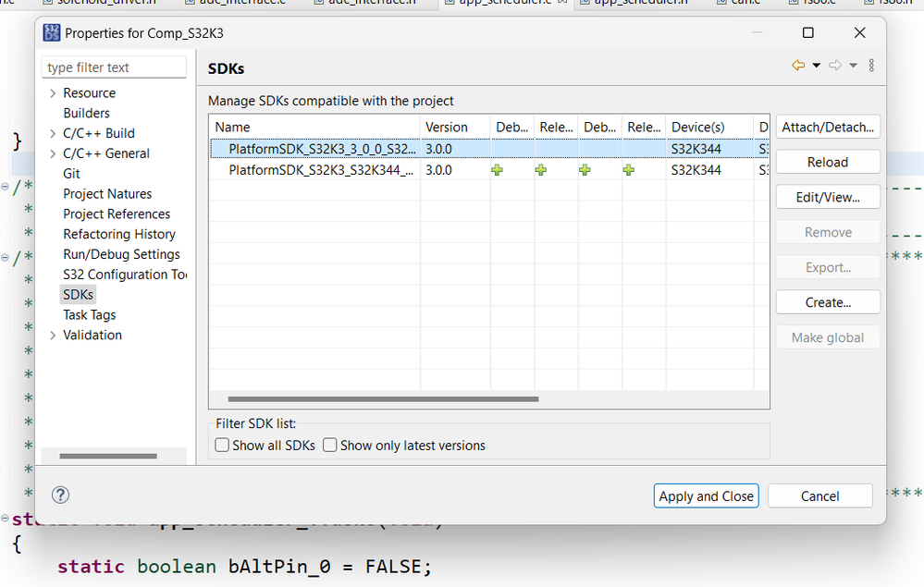Maximize the Properties dialog window
This screenshot has width=924, height=587.
(807, 33)
